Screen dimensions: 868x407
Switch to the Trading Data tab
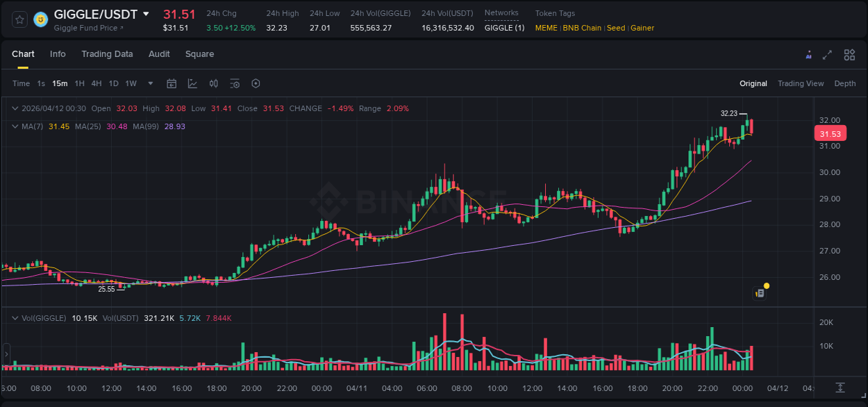point(107,54)
